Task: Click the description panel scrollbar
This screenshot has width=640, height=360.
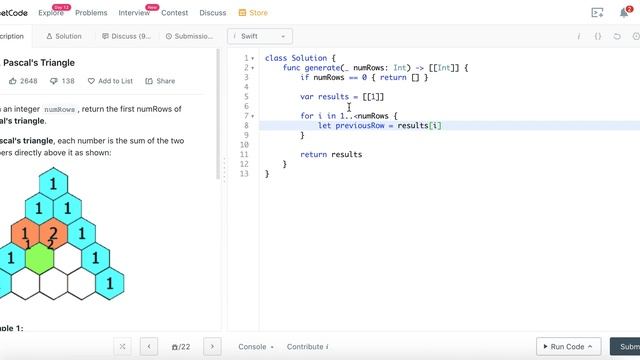Action: pyautogui.click(x=218, y=114)
